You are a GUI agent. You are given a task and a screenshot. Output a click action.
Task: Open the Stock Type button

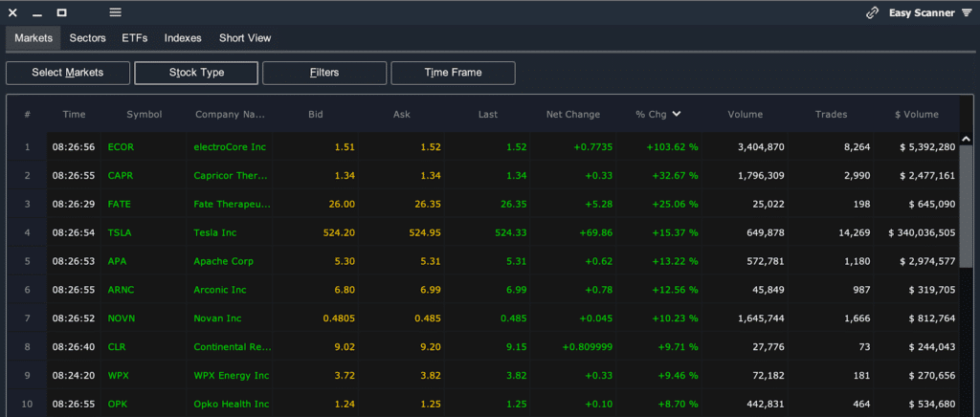coord(196,73)
